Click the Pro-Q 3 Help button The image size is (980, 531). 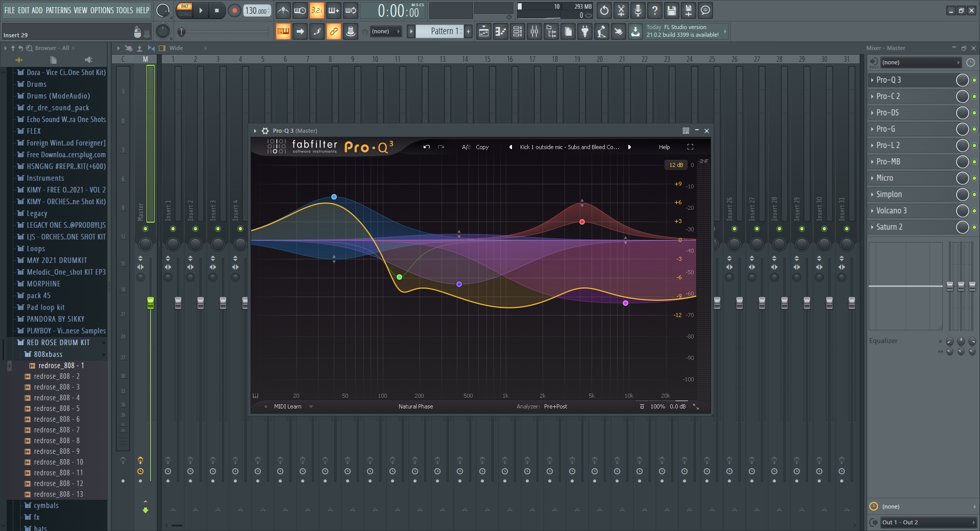click(664, 147)
